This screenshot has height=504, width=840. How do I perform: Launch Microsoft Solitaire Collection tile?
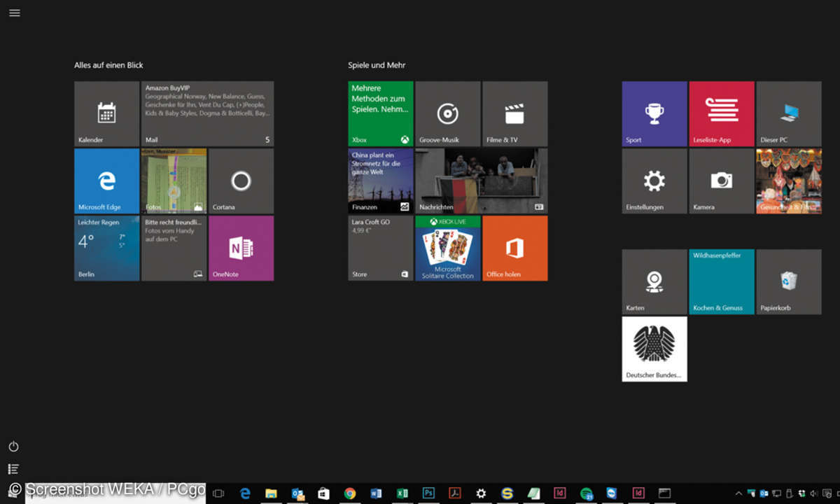(448, 248)
